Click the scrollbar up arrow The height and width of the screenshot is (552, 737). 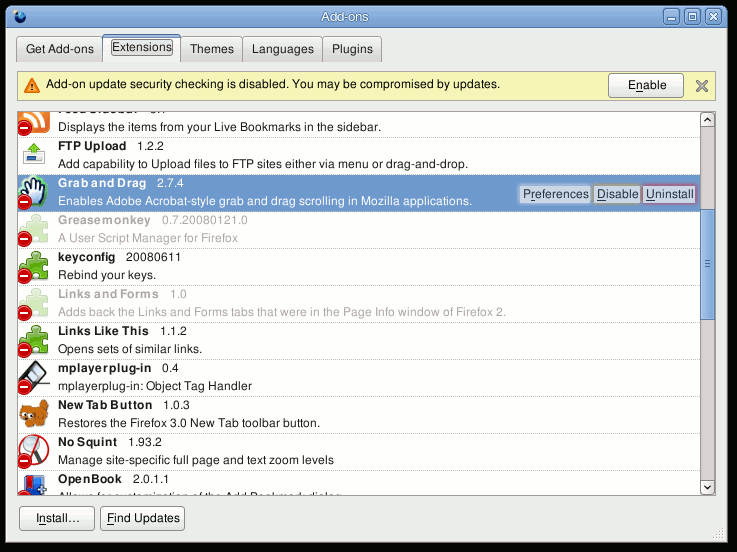tap(707, 120)
